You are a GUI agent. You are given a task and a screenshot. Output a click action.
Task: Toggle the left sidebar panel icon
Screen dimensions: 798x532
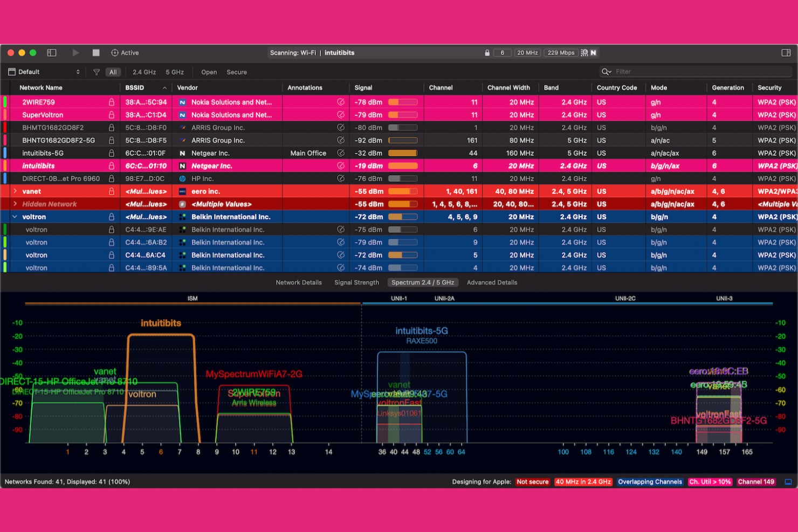(52, 53)
